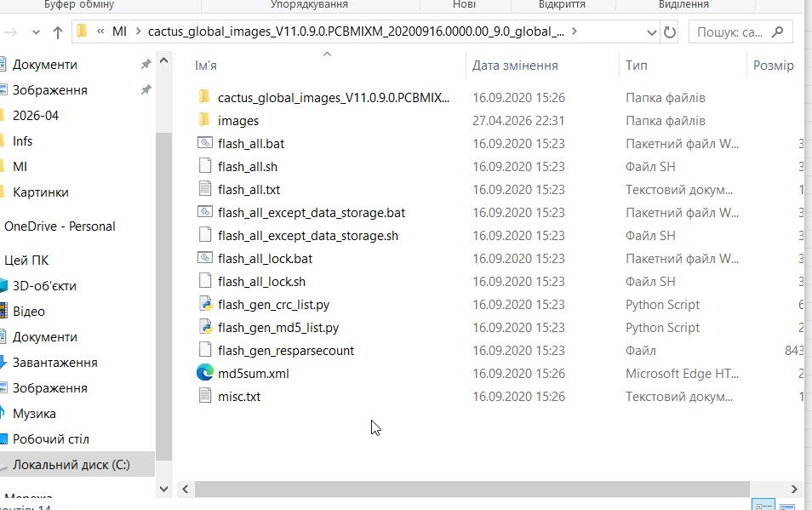This screenshot has height=510, width=812.
Task: Sort by Дата змінення column header
Action: (515, 66)
